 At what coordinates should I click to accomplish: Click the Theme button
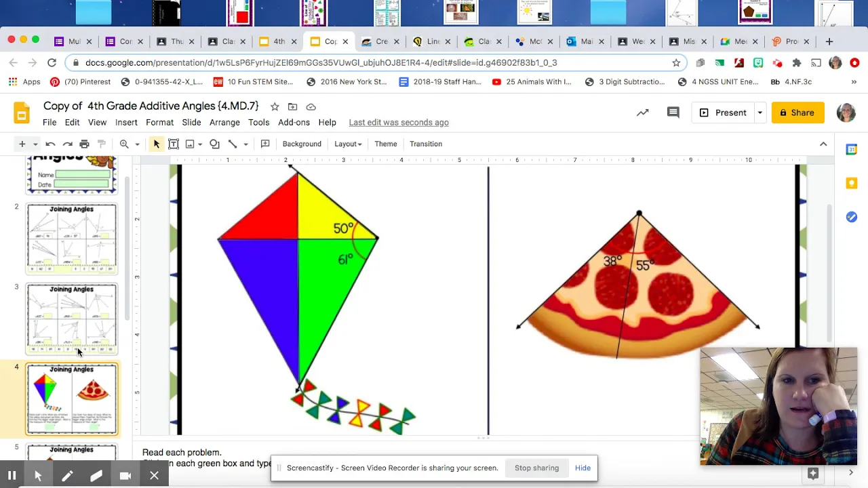[385, 144]
